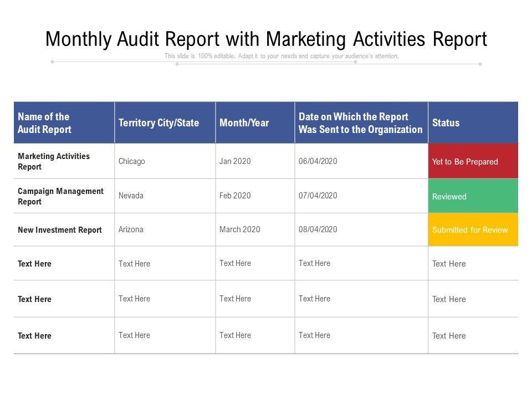
Task: Select the 'Name of the Audit Report' header
Action: pos(64,122)
